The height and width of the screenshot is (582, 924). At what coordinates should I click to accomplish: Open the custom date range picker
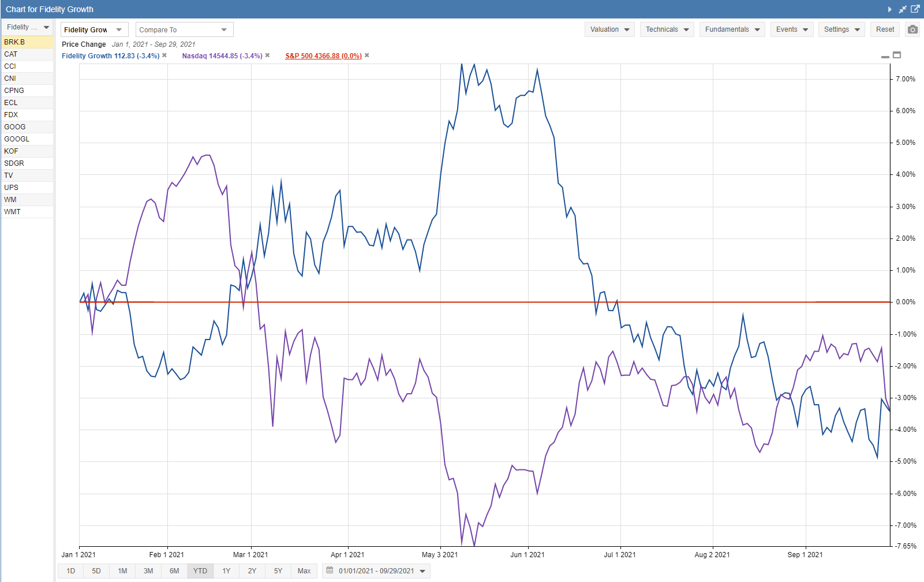pos(376,571)
